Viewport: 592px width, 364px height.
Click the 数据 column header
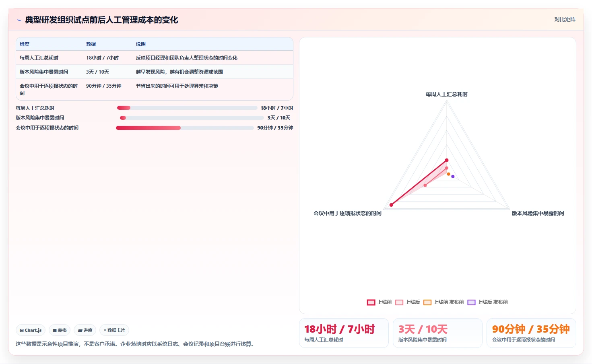click(x=91, y=44)
